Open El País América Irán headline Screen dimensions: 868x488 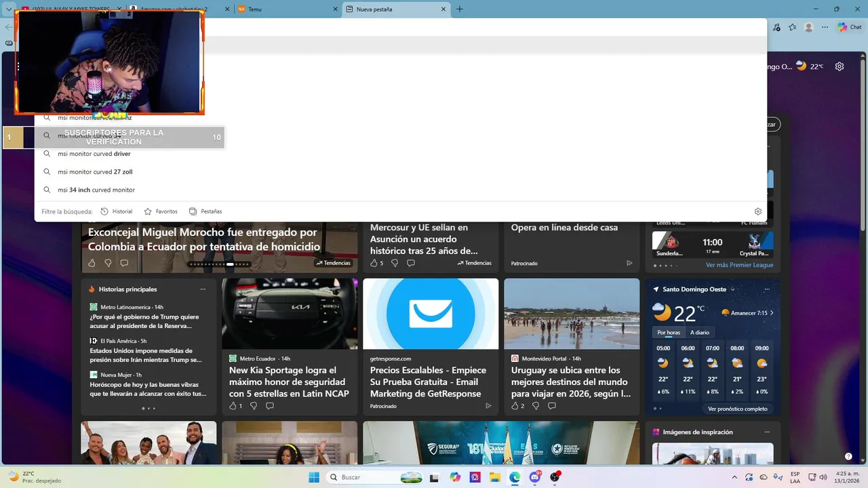[x=146, y=355]
